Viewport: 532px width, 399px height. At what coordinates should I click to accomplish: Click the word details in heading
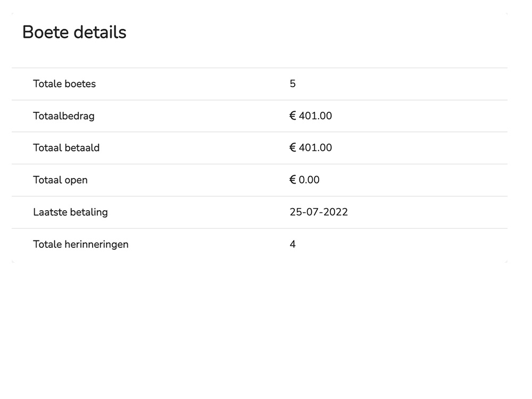click(100, 32)
